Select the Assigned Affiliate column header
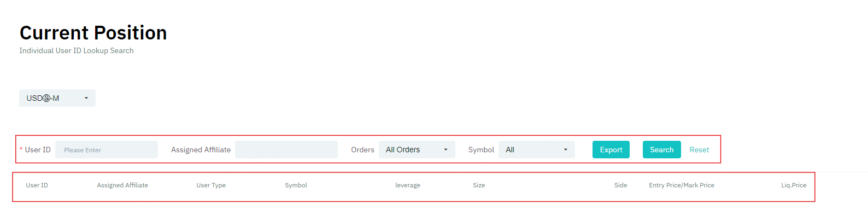This screenshot has width=868, height=206. [x=122, y=185]
